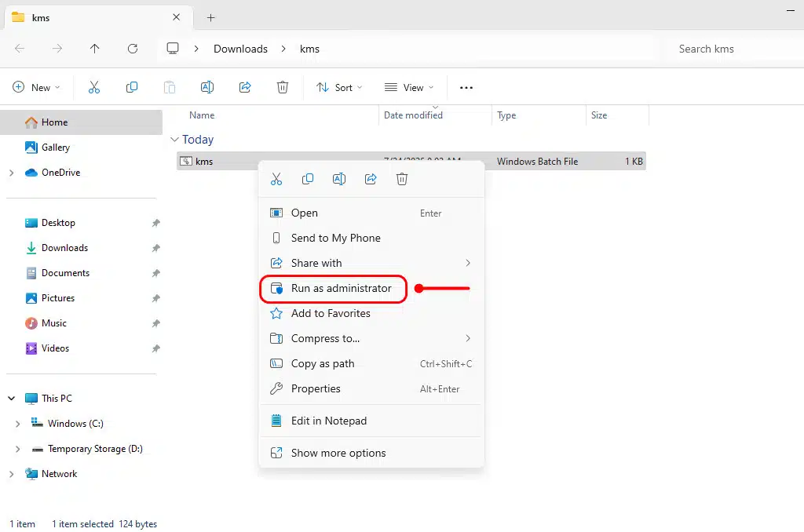Go to Downloads in the breadcrumb path
The height and width of the screenshot is (532, 804).
[x=240, y=49]
